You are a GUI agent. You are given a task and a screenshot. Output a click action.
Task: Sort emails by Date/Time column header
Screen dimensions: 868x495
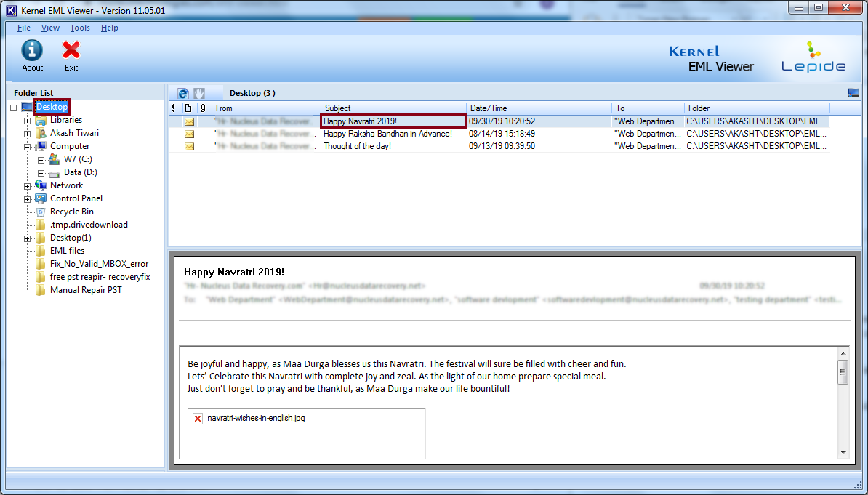click(539, 108)
